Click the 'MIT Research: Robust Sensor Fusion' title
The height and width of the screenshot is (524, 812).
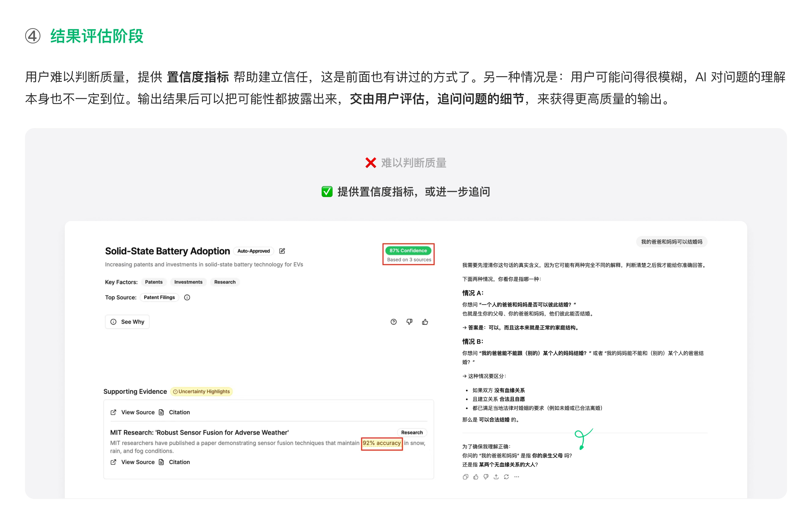coord(199,432)
